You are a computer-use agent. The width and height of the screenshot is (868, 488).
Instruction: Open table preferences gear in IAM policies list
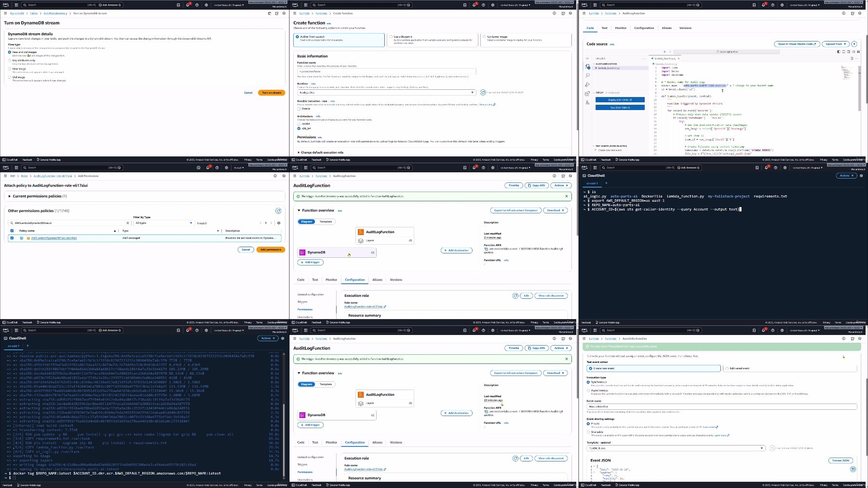click(x=279, y=223)
